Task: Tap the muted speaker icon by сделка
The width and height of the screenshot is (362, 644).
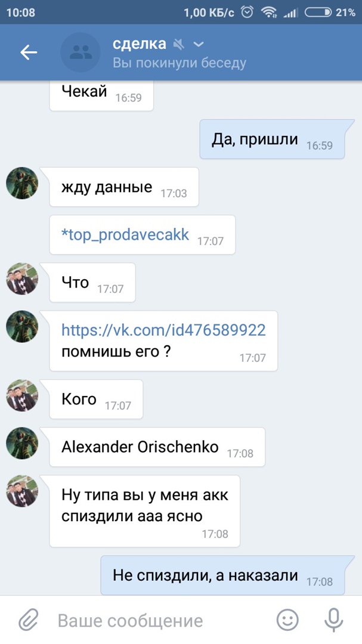Action: point(179,44)
